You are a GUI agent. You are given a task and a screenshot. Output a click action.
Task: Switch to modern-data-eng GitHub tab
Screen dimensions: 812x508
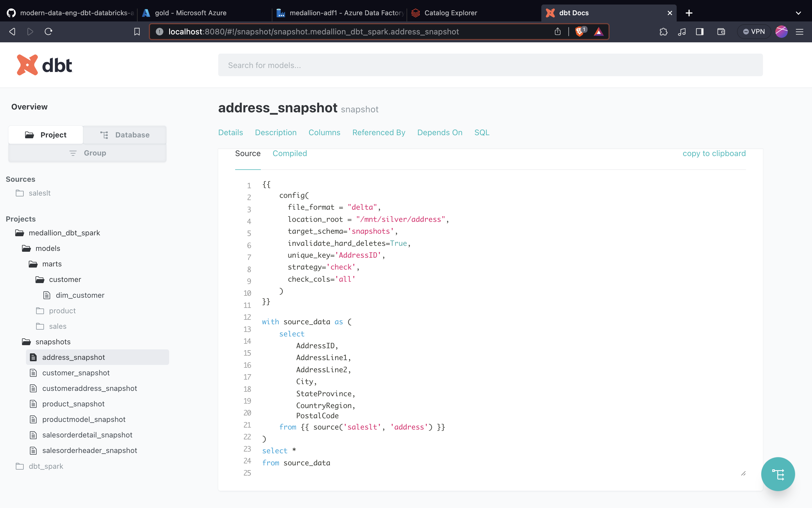click(70, 13)
